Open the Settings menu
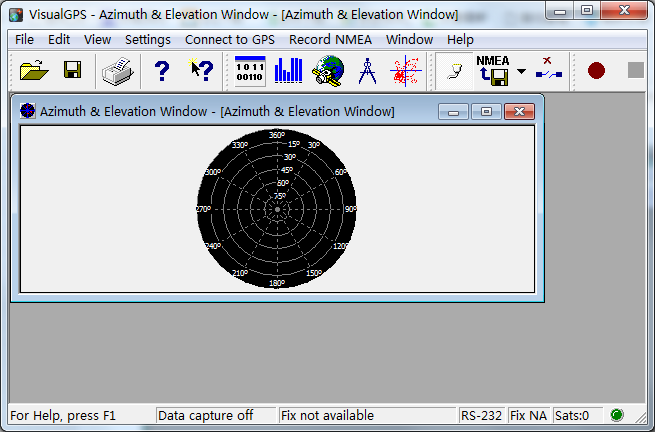The image size is (655, 432). click(147, 39)
